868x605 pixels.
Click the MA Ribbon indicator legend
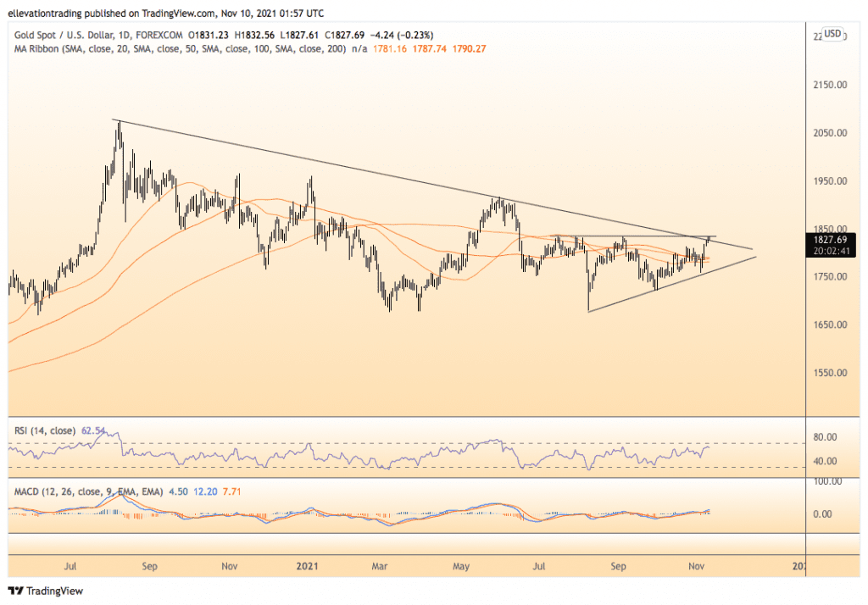coord(180,48)
